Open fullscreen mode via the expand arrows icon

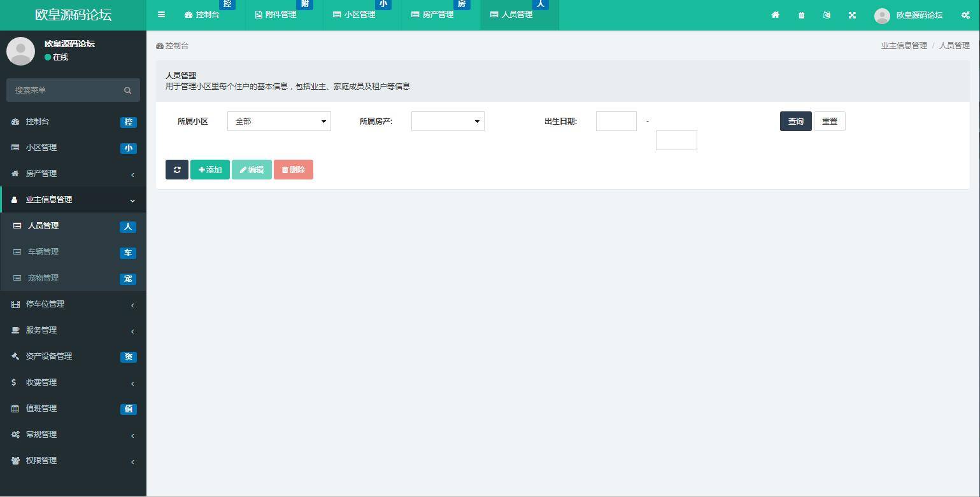[852, 15]
